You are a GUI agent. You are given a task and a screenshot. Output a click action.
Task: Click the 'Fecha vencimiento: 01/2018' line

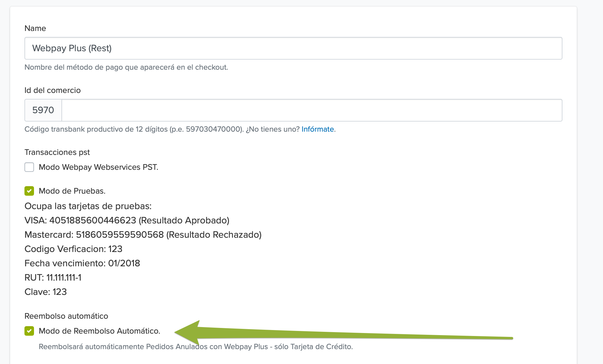point(82,263)
